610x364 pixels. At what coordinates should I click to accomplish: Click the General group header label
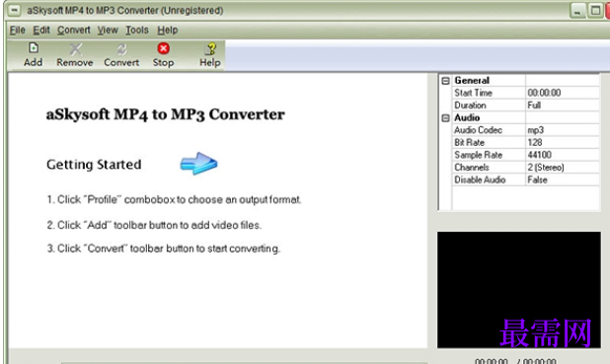[472, 80]
